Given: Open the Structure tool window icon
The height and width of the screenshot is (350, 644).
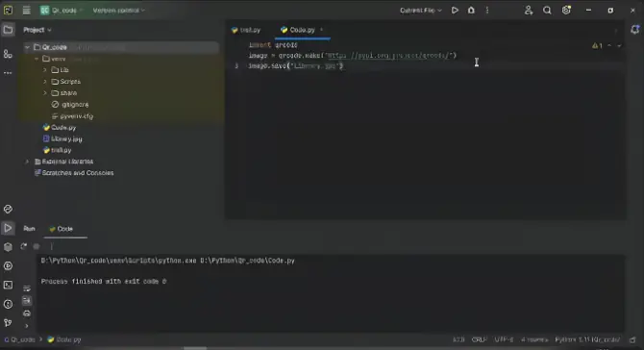Looking at the screenshot, I should 8,54.
